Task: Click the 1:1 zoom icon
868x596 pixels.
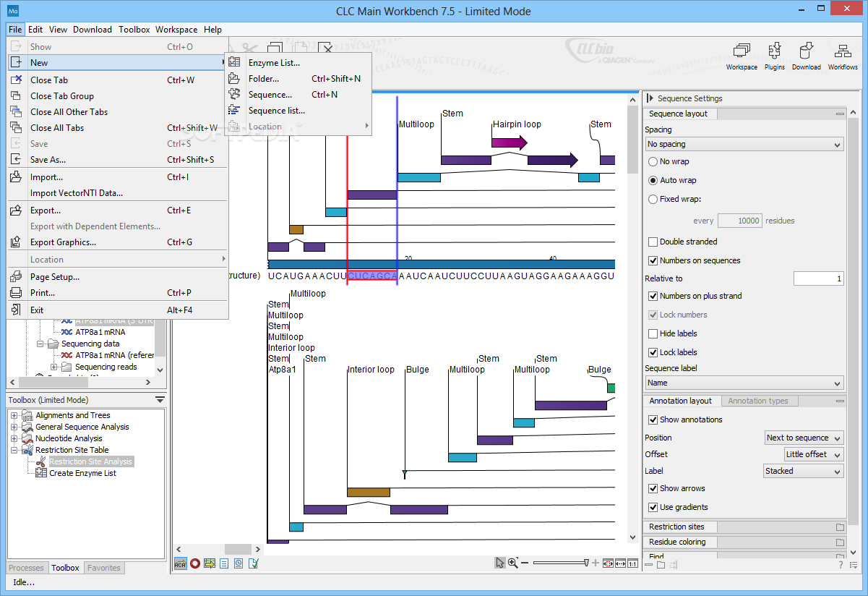Action: [x=632, y=563]
